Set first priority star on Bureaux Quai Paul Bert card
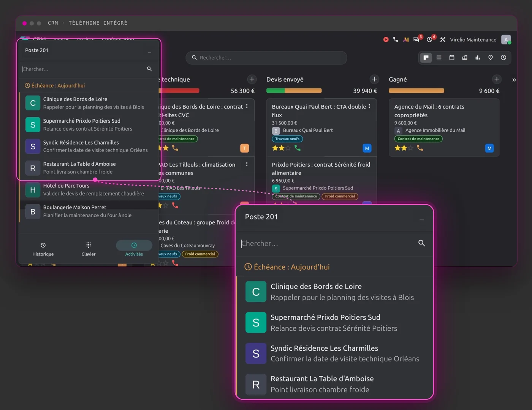The image size is (532, 410). click(275, 148)
